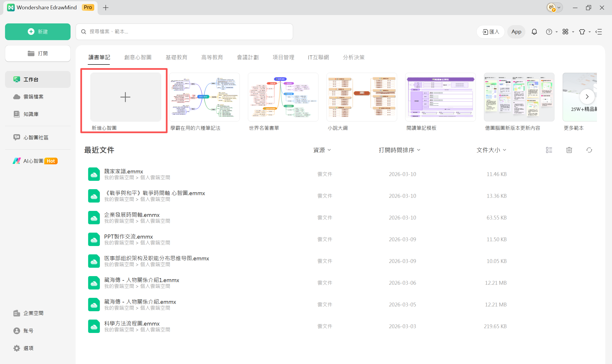Open 打開時間排序 sort dropdown
Image resolution: width=612 pixels, height=364 pixels.
[399, 150]
